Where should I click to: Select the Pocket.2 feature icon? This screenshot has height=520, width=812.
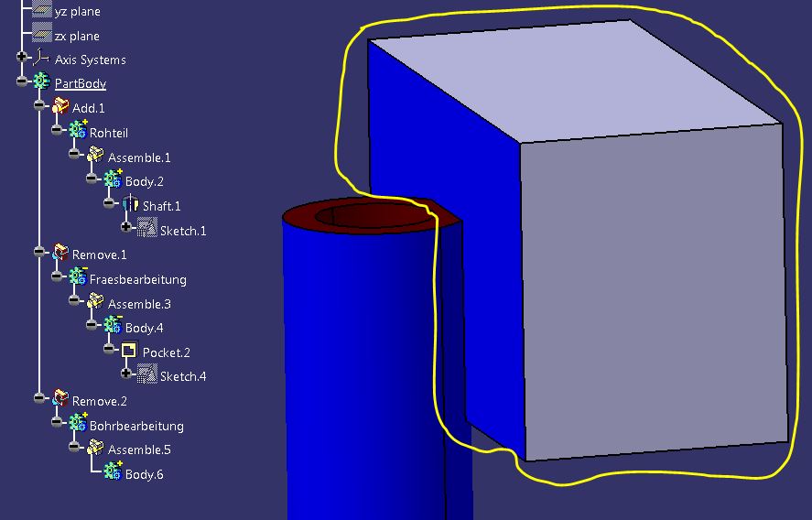(129, 351)
